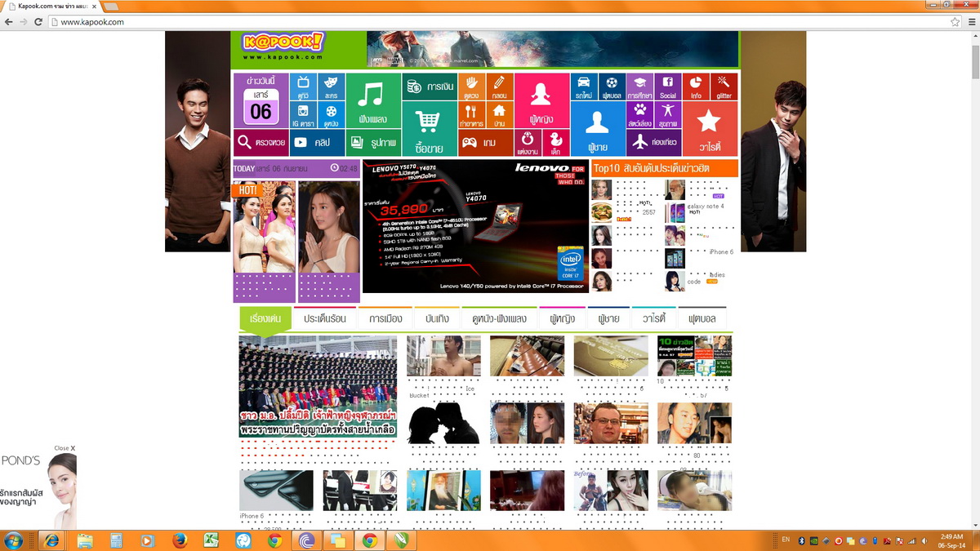Select the ดูหนัง-ฟังเพลง tab

499,318
